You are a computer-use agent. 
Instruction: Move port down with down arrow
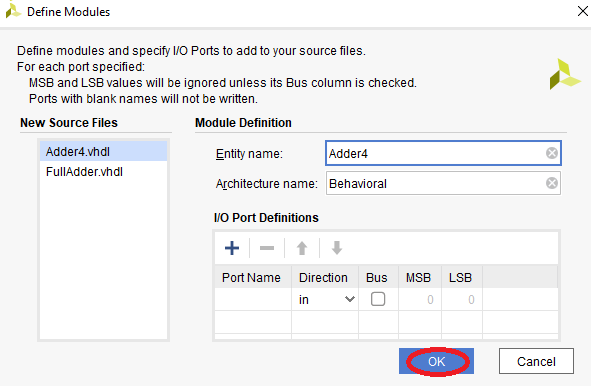[337, 248]
